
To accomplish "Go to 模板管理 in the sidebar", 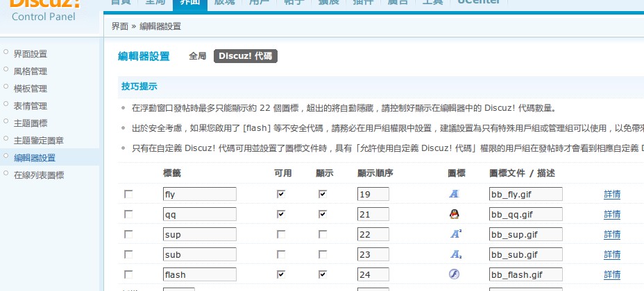I will pyautogui.click(x=31, y=89).
